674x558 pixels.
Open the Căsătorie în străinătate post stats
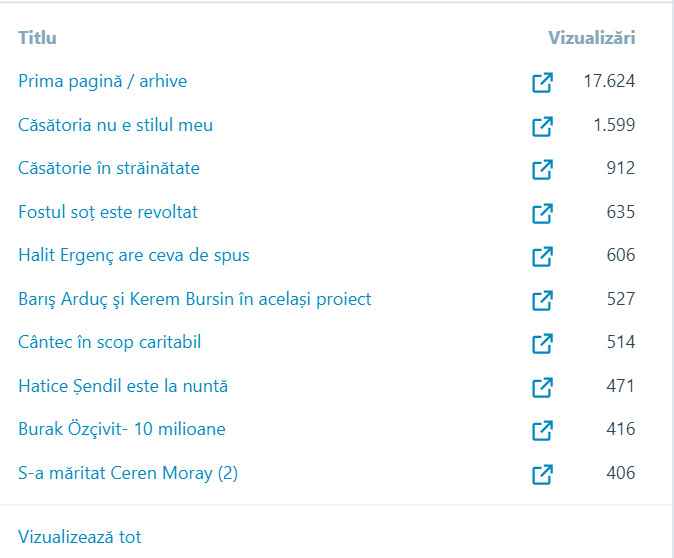(109, 169)
